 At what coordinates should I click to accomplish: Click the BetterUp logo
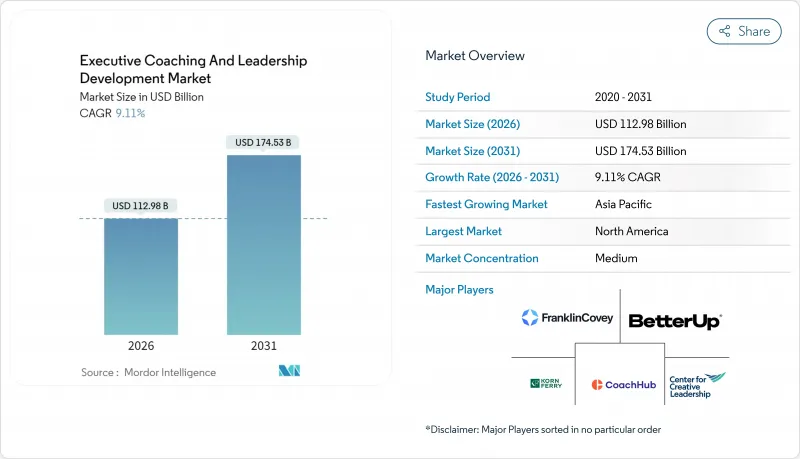click(674, 321)
